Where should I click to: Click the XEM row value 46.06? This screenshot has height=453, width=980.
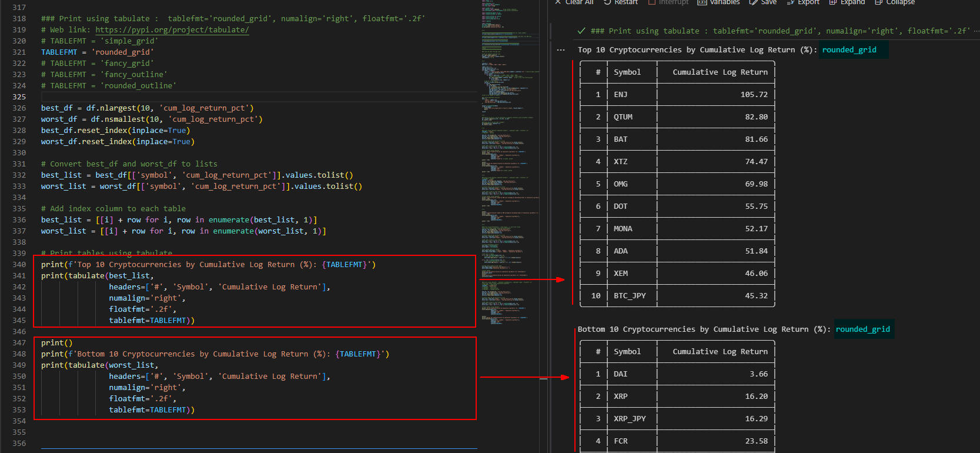tap(756, 274)
